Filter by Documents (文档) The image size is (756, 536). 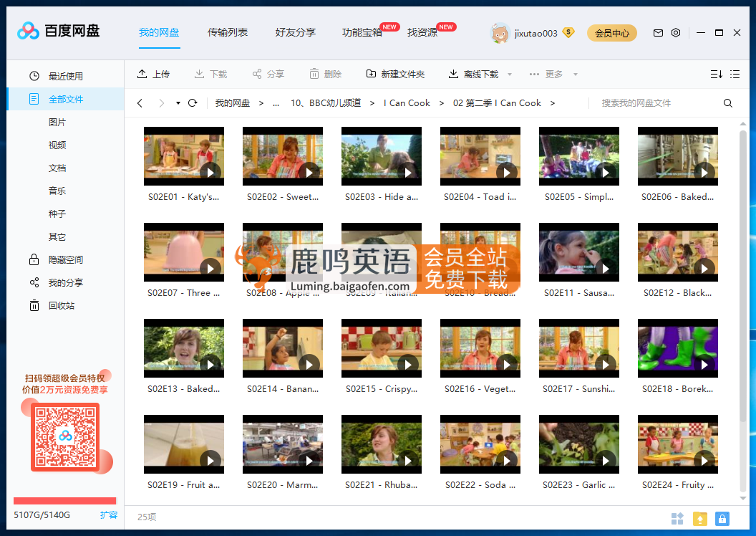pos(57,168)
